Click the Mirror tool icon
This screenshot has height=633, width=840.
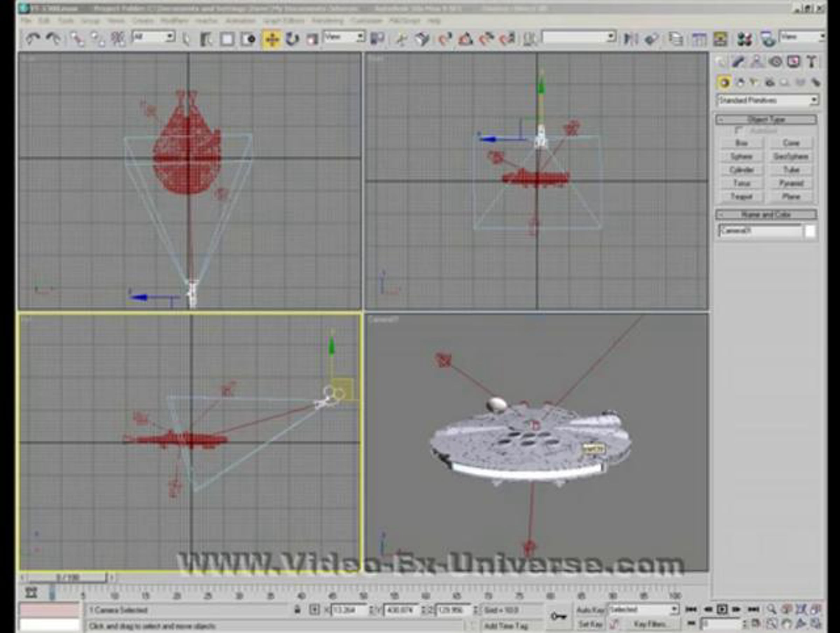[x=630, y=39]
